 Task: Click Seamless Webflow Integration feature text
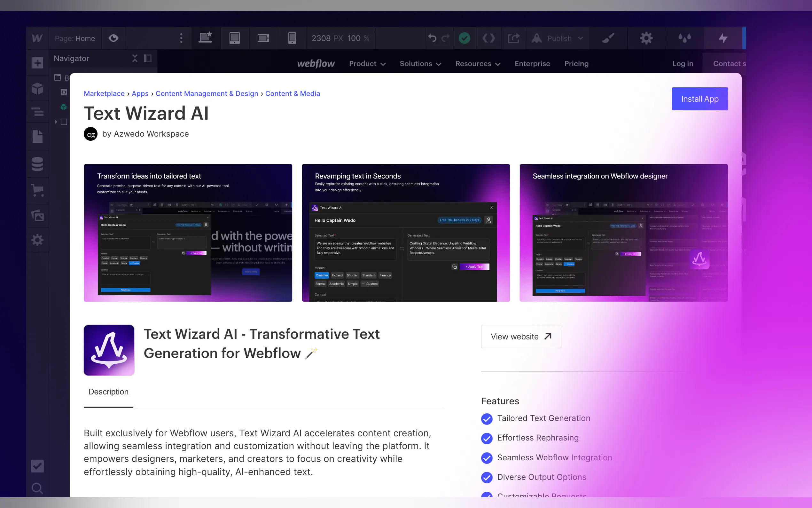pyautogui.click(x=555, y=457)
